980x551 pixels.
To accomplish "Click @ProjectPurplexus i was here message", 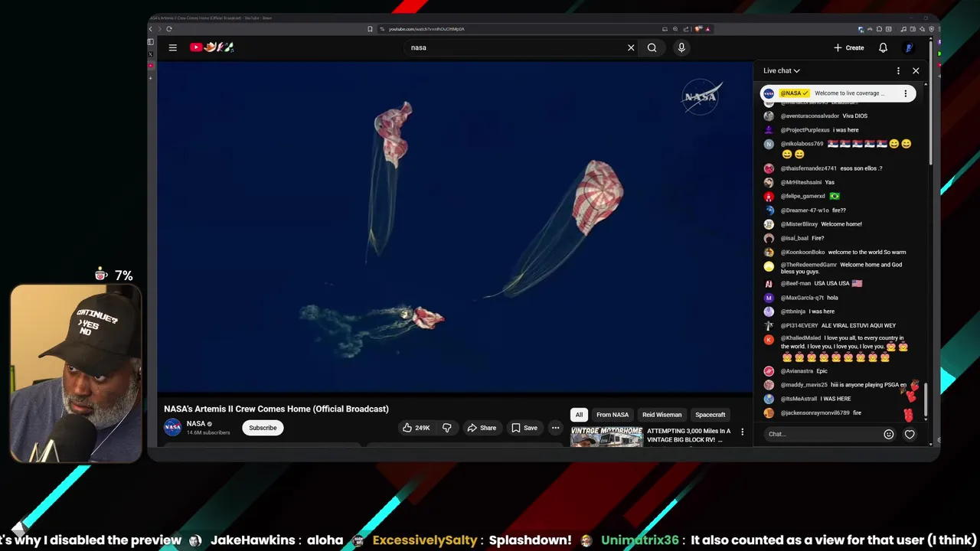I will pyautogui.click(x=845, y=130).
